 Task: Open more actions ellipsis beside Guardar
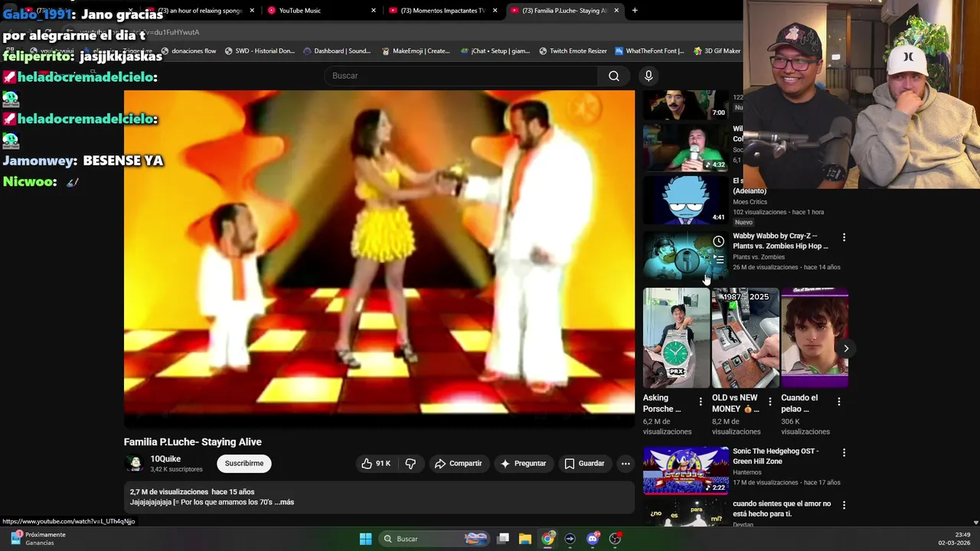tap(626, 463)
